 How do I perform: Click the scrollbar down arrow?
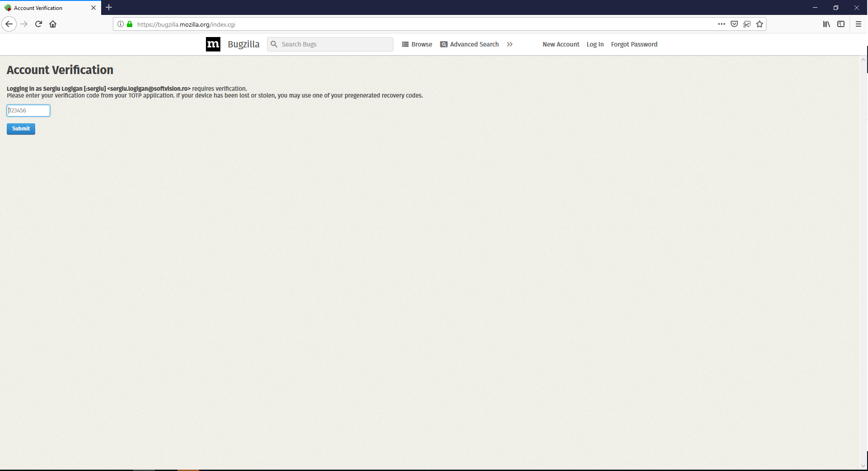point(863,466)
